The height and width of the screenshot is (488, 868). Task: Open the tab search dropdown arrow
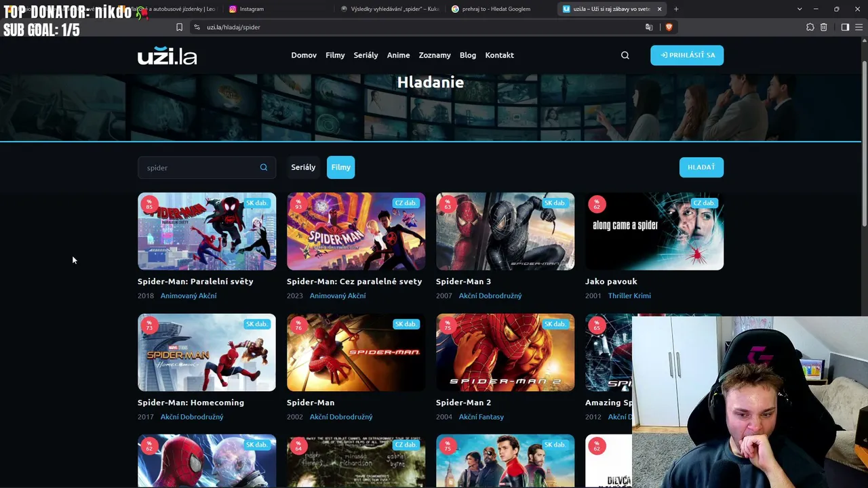[800, 9]
